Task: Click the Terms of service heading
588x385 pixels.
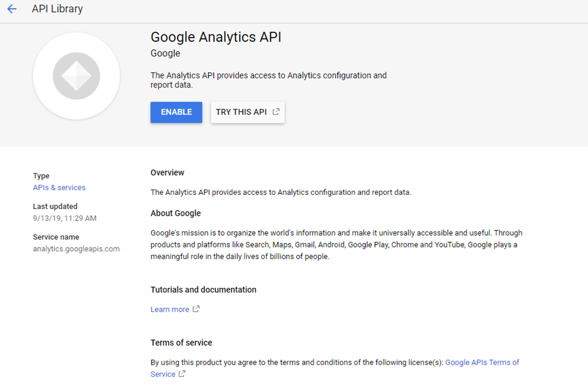Action: pyautogui.click(x=181, y=342)
